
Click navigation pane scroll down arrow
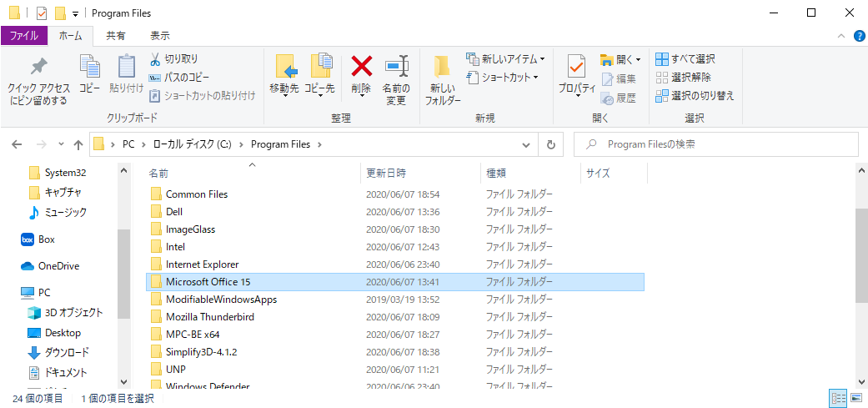point(124,382)
